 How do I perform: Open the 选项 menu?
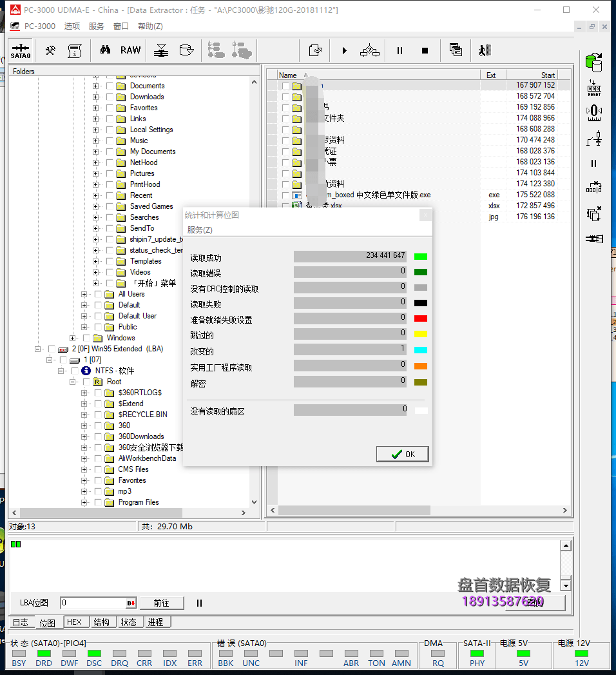[72, 26]
